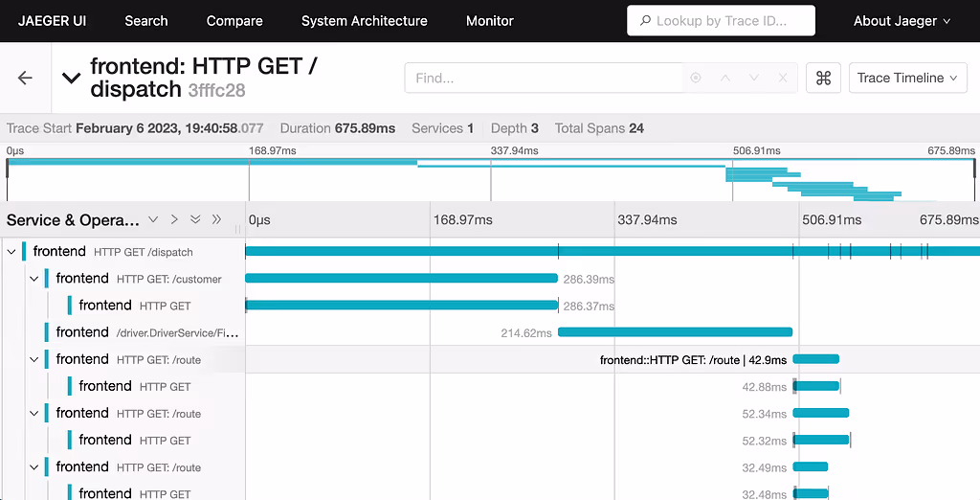This screenshot has width=980, height=500.
Task: Collapse the frontend HTTP GET /dispatch row
Action: coord(11,252)
